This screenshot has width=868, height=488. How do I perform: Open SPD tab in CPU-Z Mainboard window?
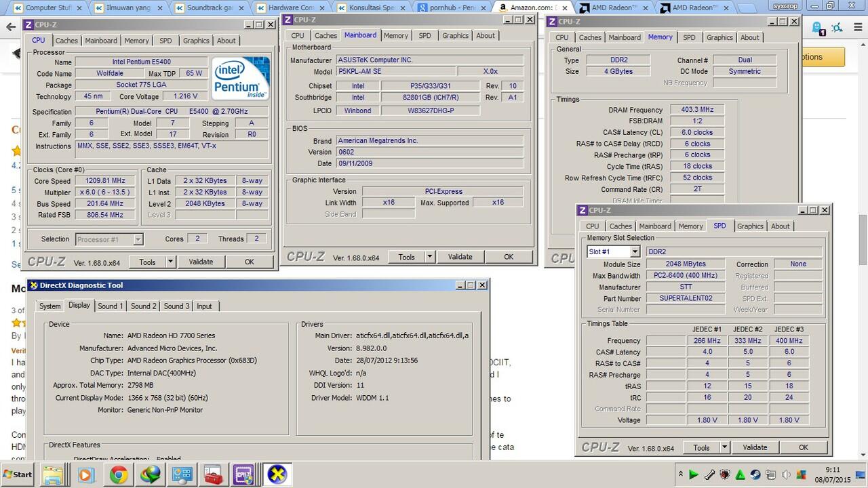click(x=425, y=36)
